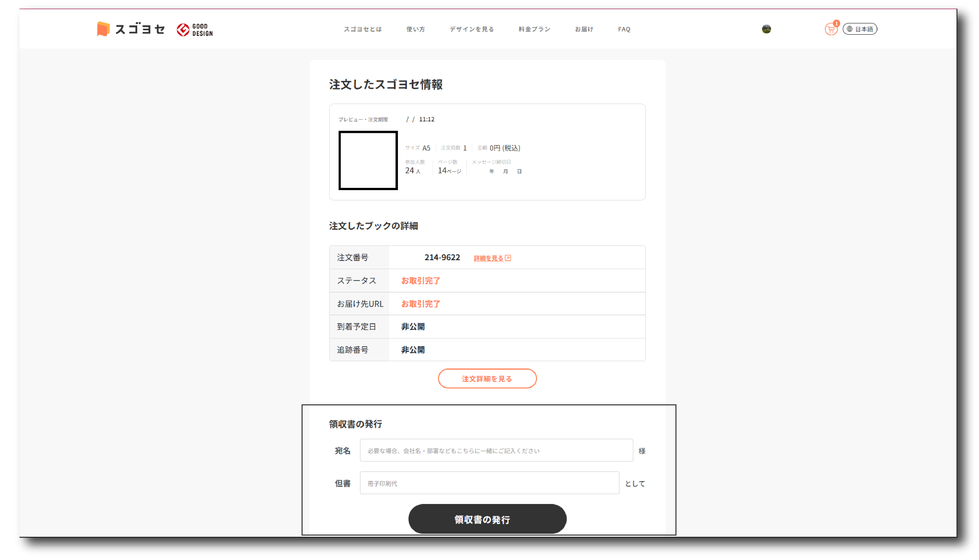Select デザインを見る in the navigation
The height and width of the screenshot is (560, 979).
click(472, 29)
